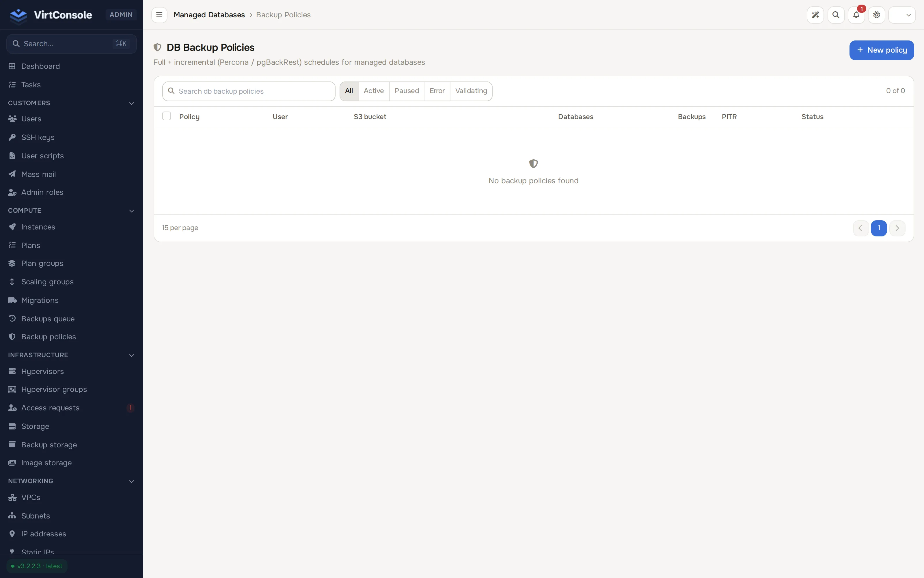Click the VirtConsole logo

[51, 15]
